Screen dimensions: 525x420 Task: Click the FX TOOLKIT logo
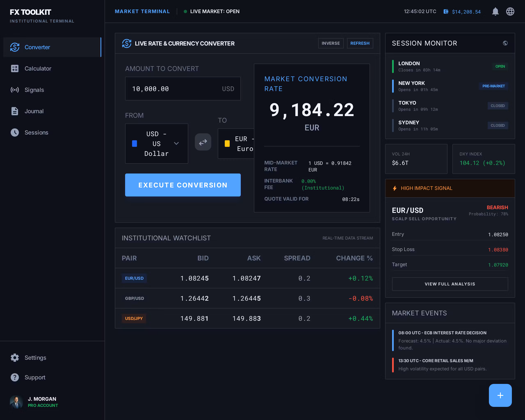pos(30,12)
